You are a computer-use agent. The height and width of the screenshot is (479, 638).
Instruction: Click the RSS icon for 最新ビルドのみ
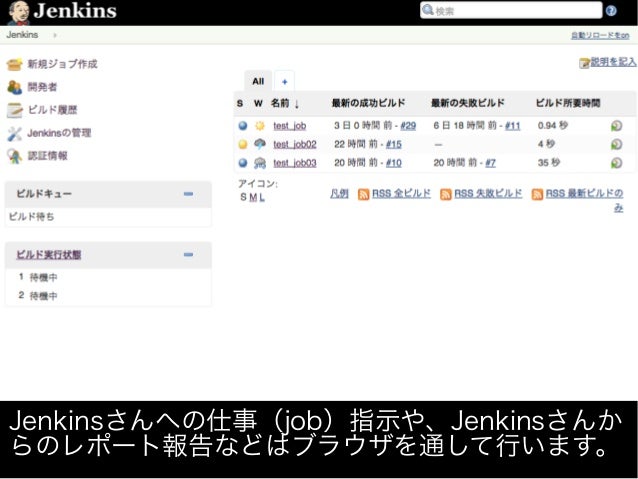point(537,194)
